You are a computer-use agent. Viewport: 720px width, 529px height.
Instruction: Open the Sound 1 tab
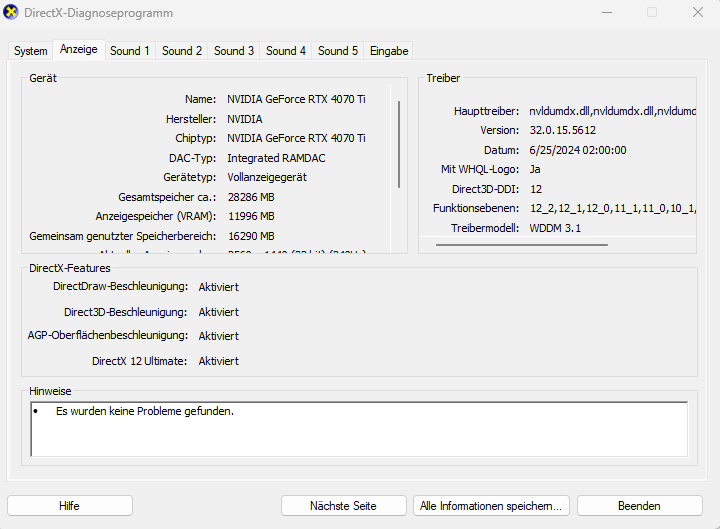click(x=130, y=51)
